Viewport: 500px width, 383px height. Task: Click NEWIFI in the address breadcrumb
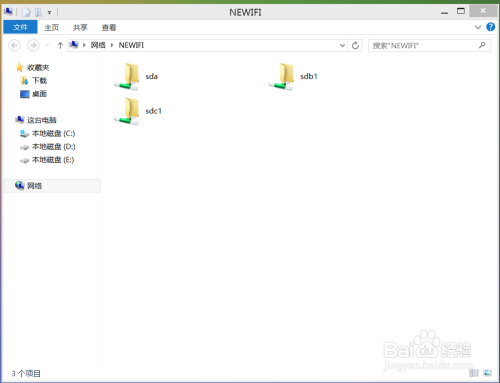click(x=131, y=45)
